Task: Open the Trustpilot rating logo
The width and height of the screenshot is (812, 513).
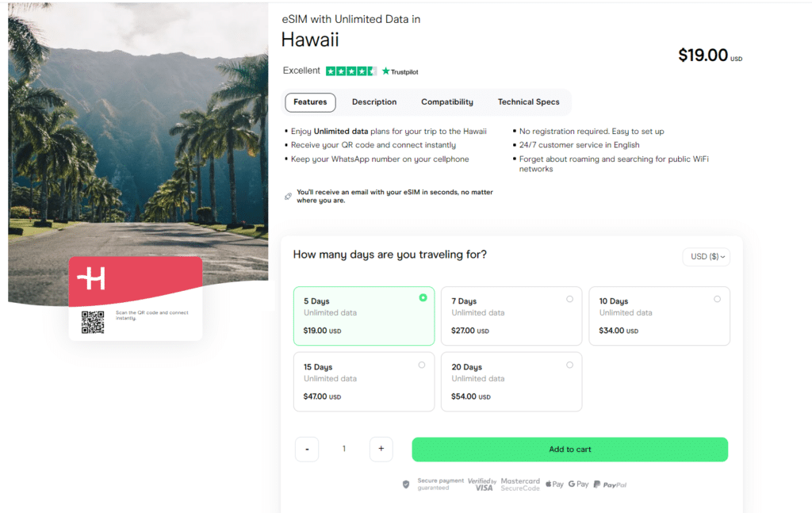Action: [x=399, y=71]
